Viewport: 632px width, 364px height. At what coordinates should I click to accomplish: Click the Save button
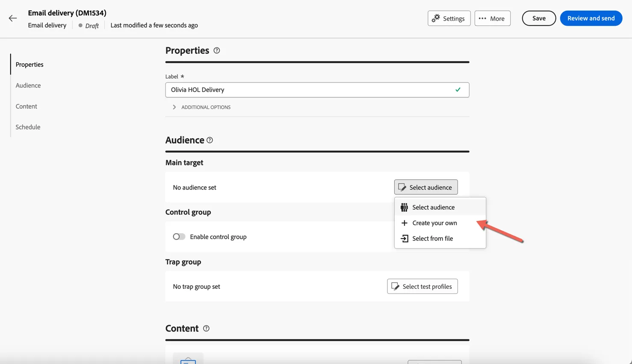point(539,18)
